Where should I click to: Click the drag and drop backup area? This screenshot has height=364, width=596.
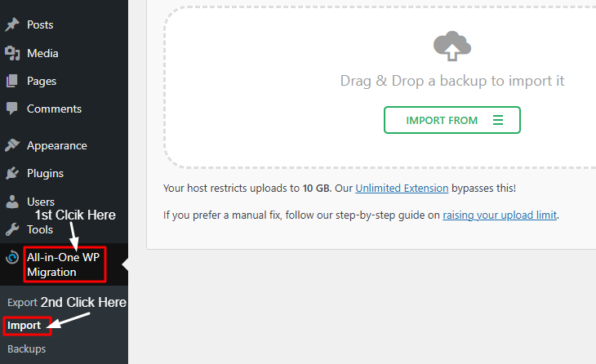(451, 82)
